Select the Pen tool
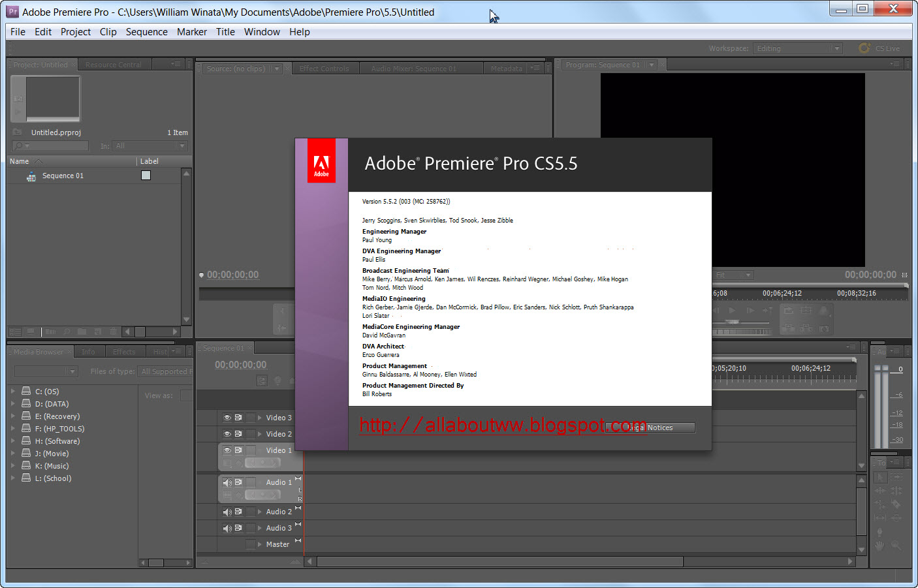 (880, 532)
